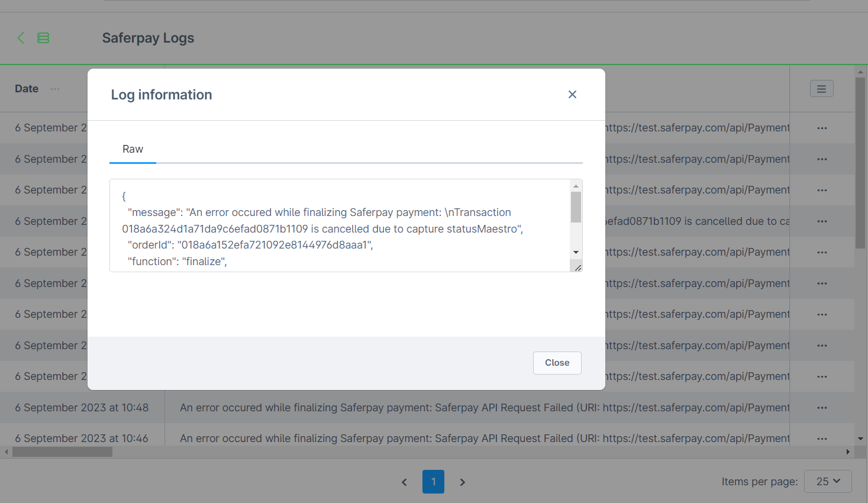The image size is (868, 503).
Task: Open the column settings list icon
Action: pos(821,89)
